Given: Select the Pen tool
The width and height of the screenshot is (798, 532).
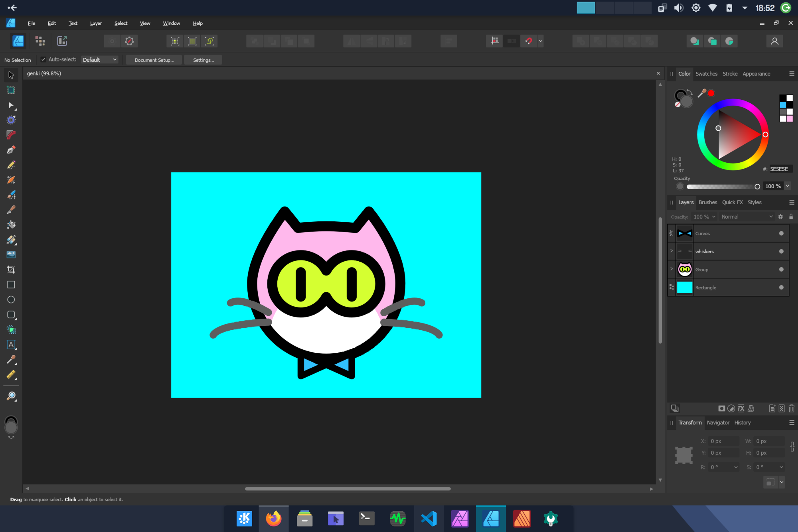Looking at the screenshot, I should click(x=11, y=150).
